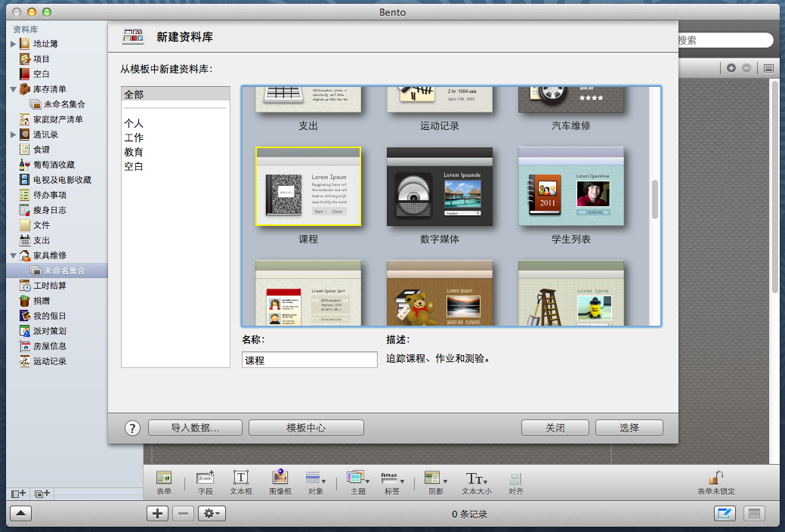Open 我的假日 library icon
This screenshot has width=785, height=532.
point(24,316)
